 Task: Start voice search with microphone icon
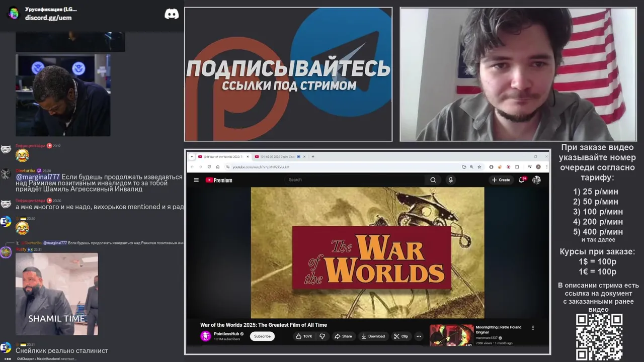click(450, 180)
